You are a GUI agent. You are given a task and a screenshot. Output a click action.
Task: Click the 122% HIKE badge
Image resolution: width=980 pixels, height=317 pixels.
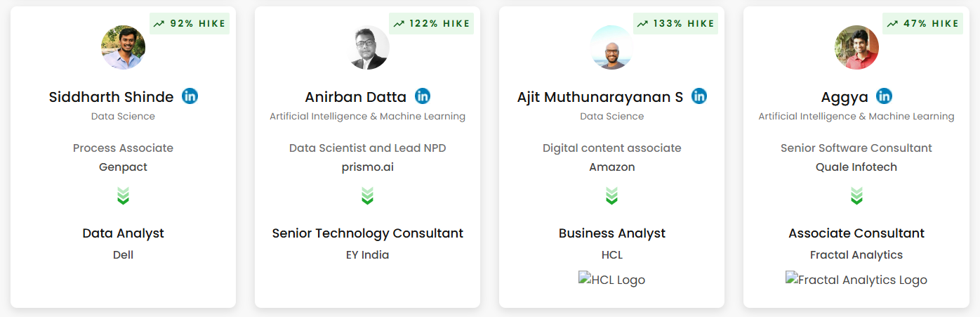point(431,23)
